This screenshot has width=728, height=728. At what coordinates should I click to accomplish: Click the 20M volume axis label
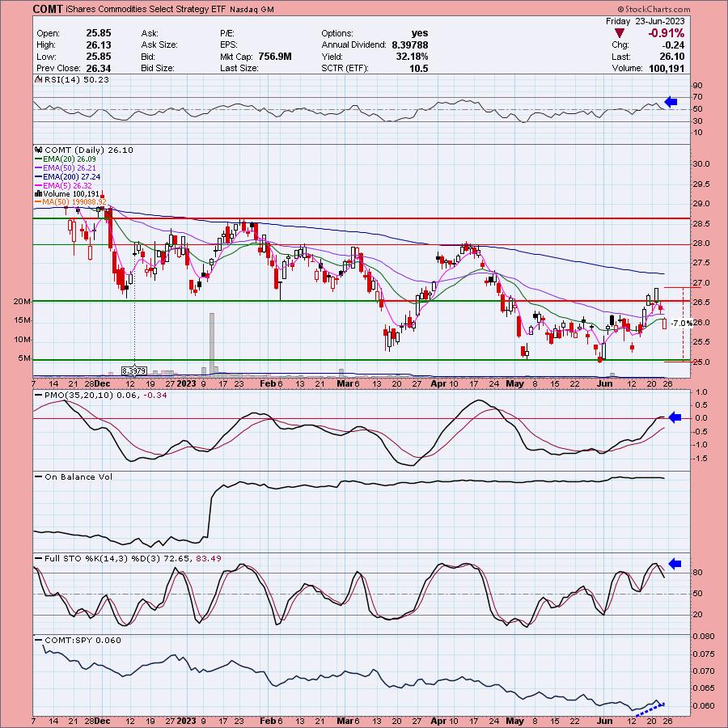point(23,302)
